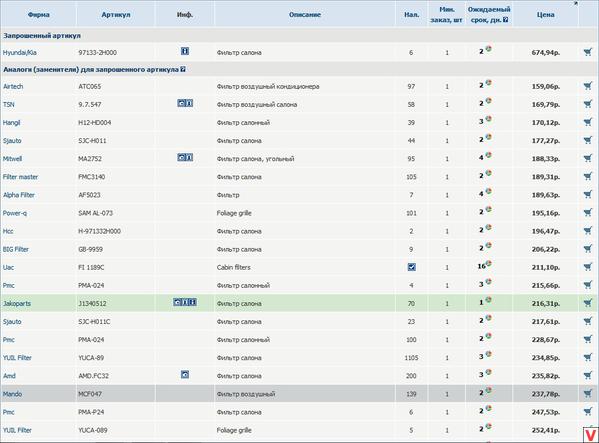599x443 pixels.
Task: Click delivery info icon in Uac row
Action: point(489,264)
